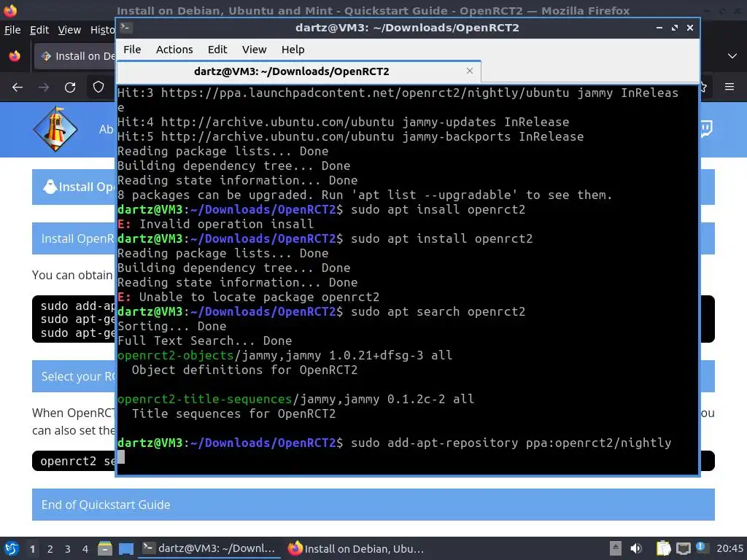The image size is (747, 560).
Task: Open the volume control in the tray
Action: pos(636,548)
